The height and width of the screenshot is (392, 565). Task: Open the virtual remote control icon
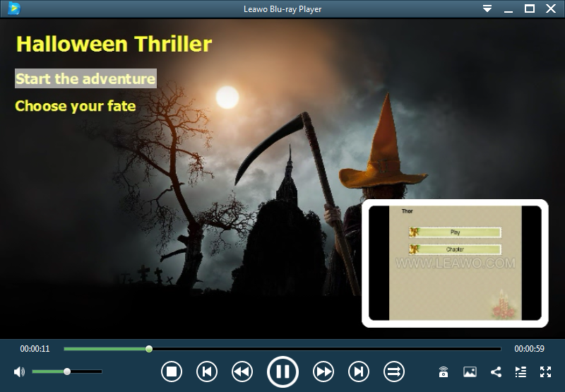pos(444,372)
